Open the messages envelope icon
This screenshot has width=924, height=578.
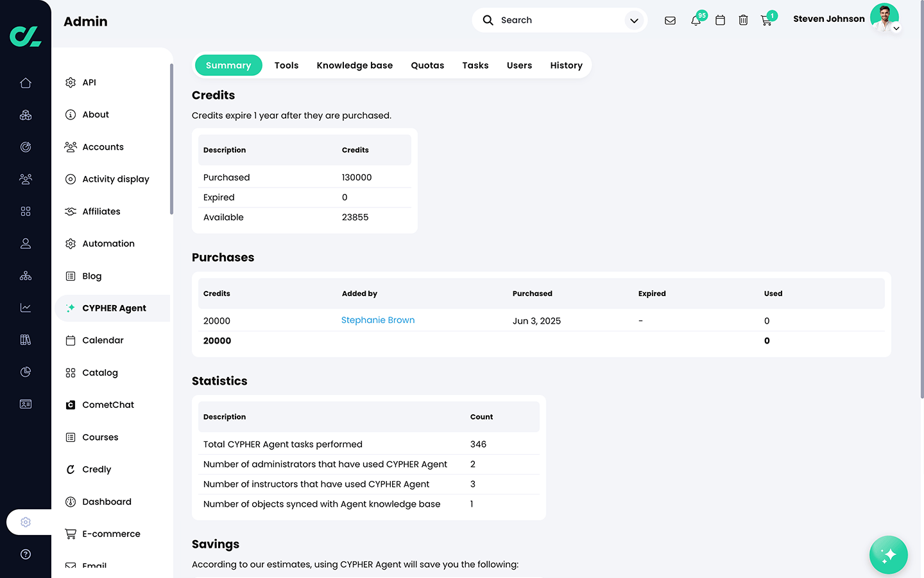670,21
